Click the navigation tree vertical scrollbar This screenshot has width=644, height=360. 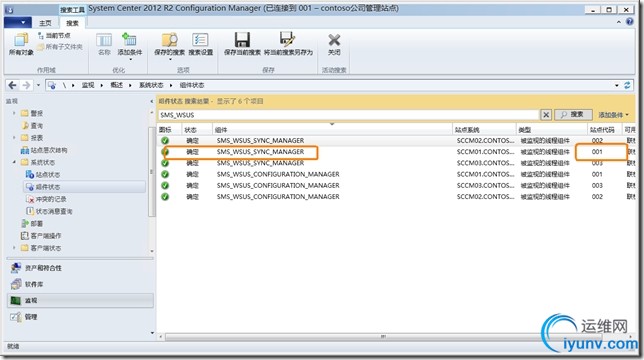(152, 172)
